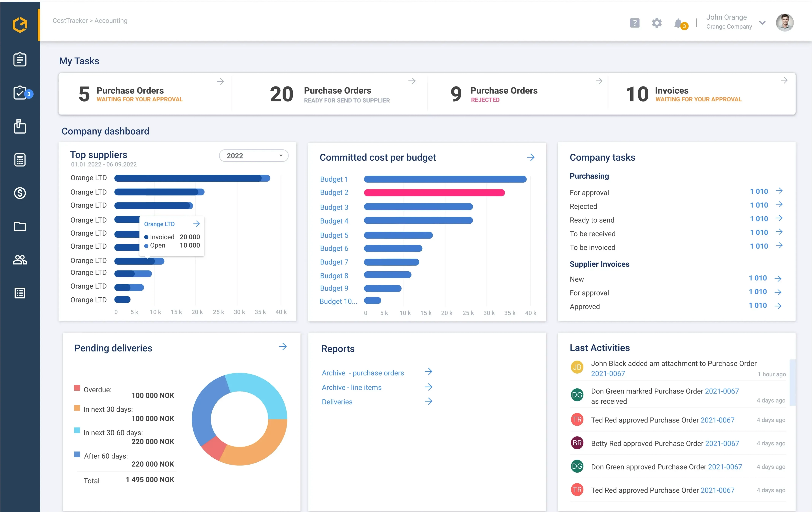Open the users group sidebar icon
The height and width of the screenshot is (512, 812).
(x=20, y=259)
